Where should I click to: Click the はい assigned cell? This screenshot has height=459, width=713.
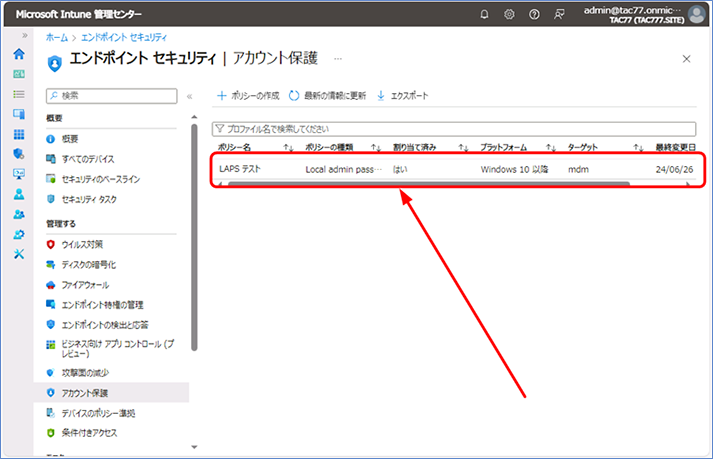pos(400,169)
